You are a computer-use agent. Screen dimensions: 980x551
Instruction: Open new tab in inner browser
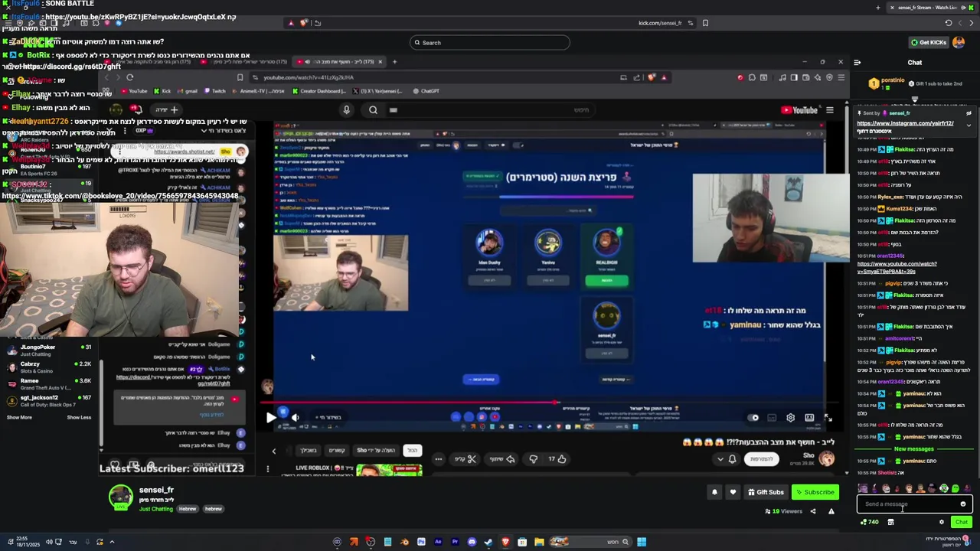[394, 62]
